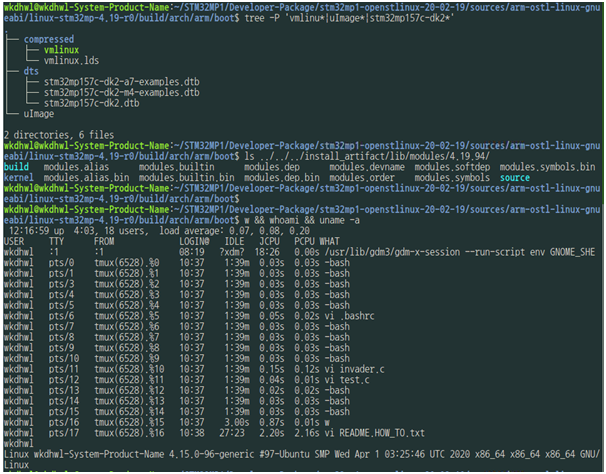The width and height of the screenshot is (606, 474).
Task: Select 'stm32mp157c-dk2-a7-examples.dtb' file name
Action: [122, 82]
